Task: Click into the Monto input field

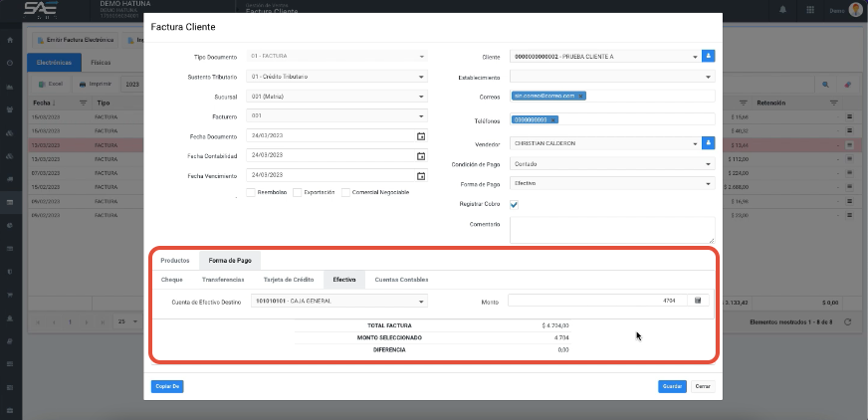Action: pos(598,301)
